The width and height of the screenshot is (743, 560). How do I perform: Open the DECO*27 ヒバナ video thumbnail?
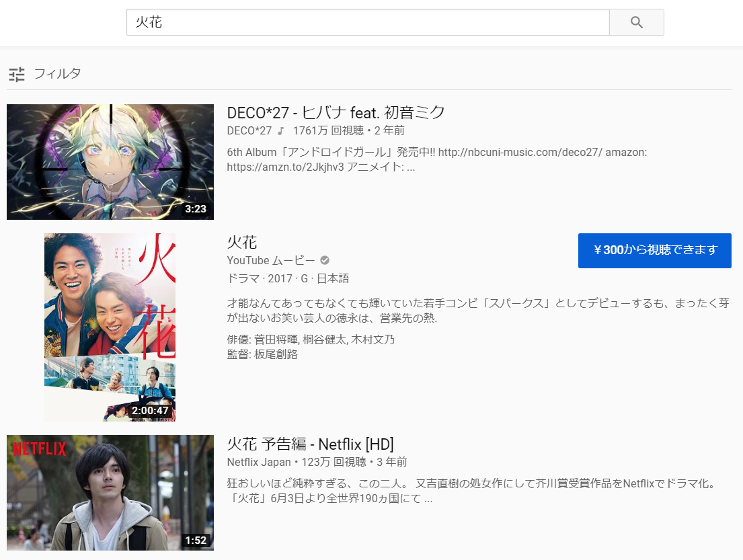pos(110,162)
